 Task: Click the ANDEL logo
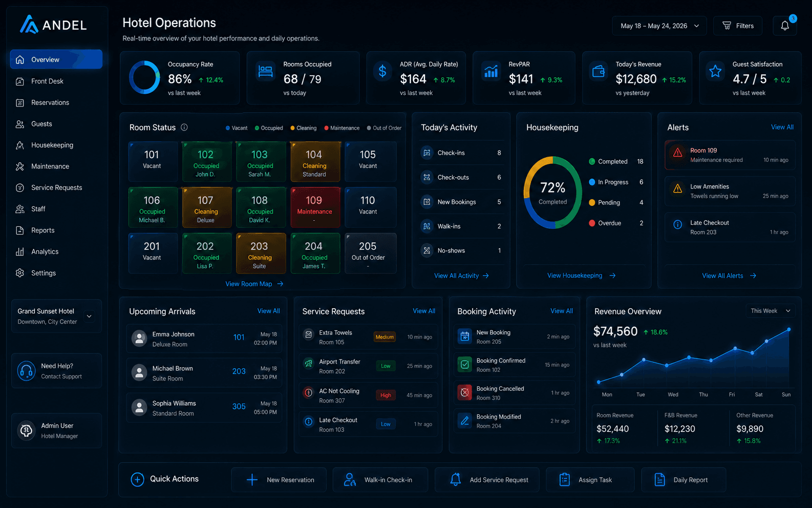53,24
